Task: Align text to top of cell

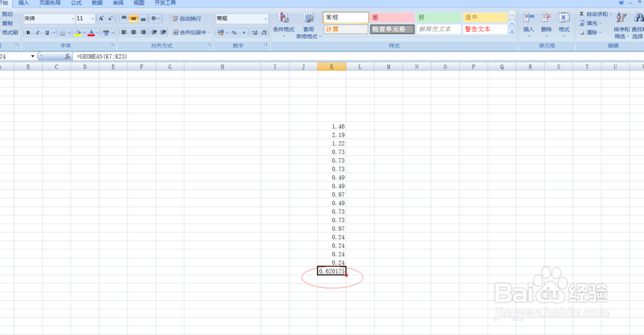Action: [124, 19]
